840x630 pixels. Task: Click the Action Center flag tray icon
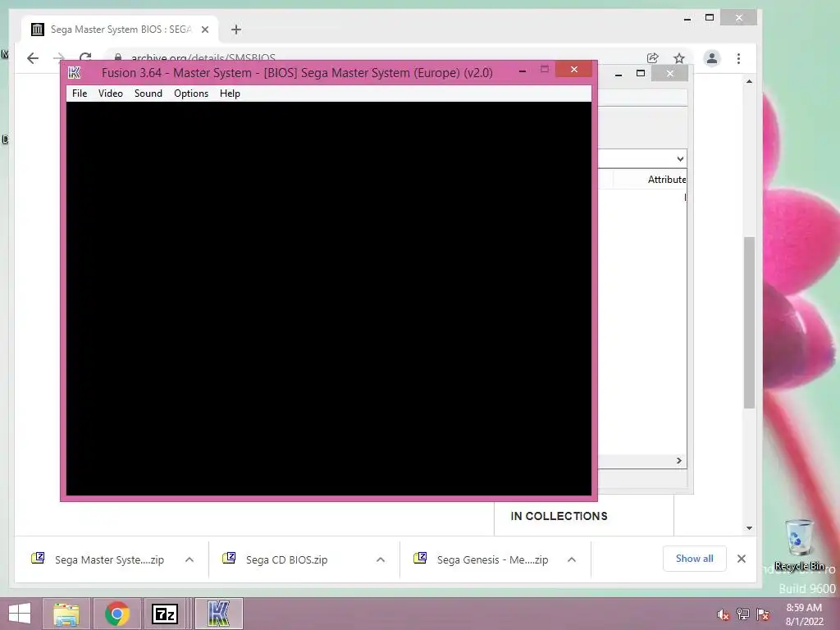coord(763,614)
